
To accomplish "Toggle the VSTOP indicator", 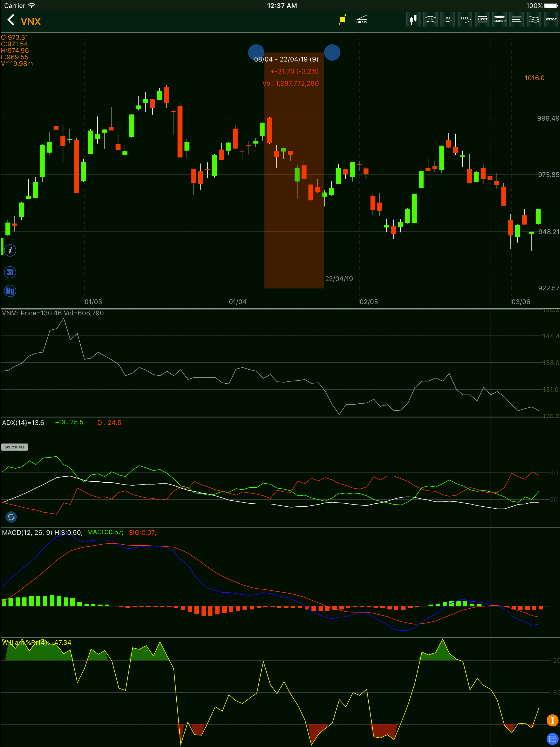I will pos(551,19).
